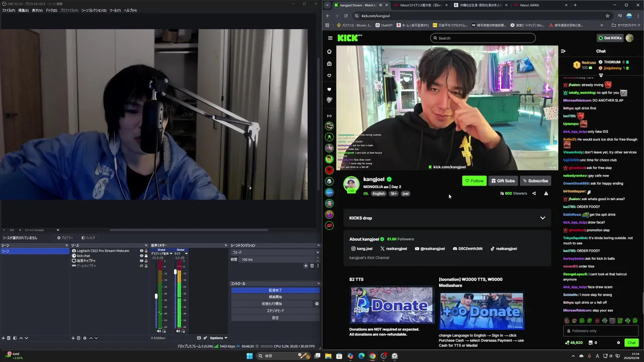Open Microsoft Edge from taskbar
This screenshot has width=644, height=362.
click(x=361, y=356)
